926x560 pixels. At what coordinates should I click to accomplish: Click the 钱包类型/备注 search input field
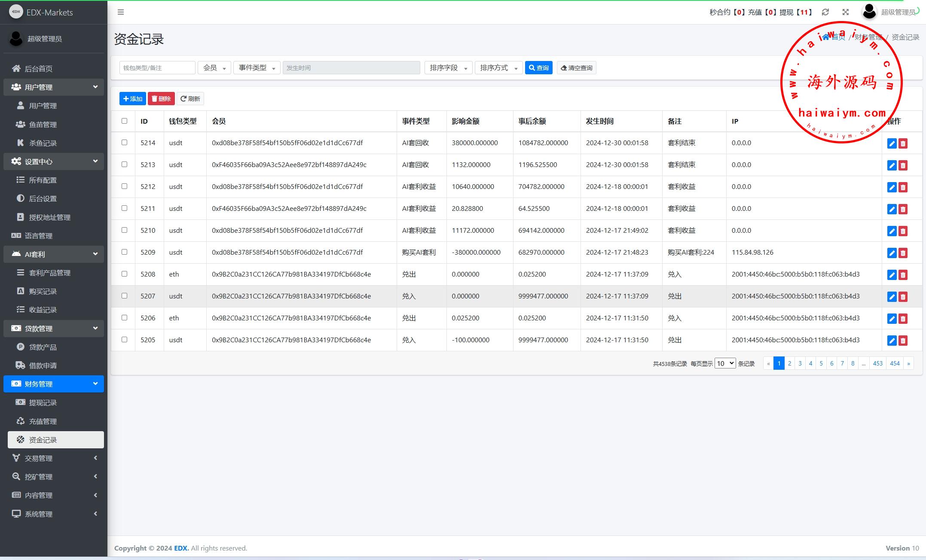(x=157, y=68)
